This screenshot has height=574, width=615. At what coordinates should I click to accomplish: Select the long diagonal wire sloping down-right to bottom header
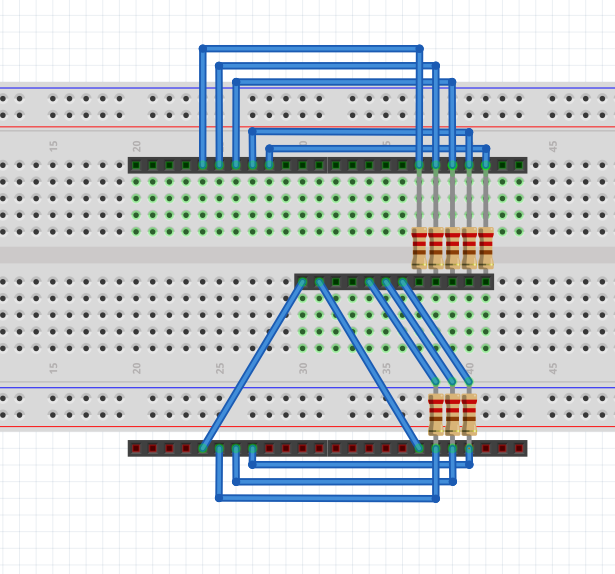pos(369,365)
